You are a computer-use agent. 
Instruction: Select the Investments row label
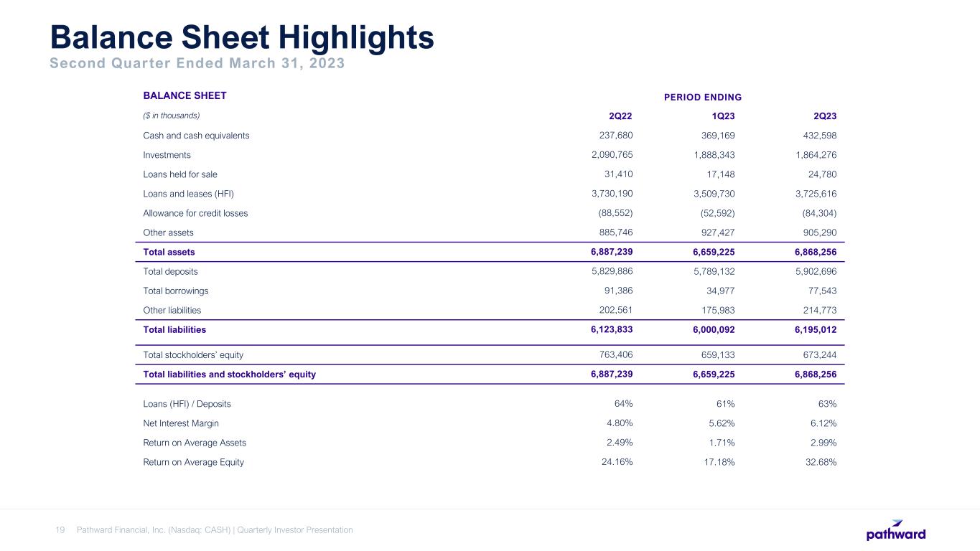(x=167, y=155)
